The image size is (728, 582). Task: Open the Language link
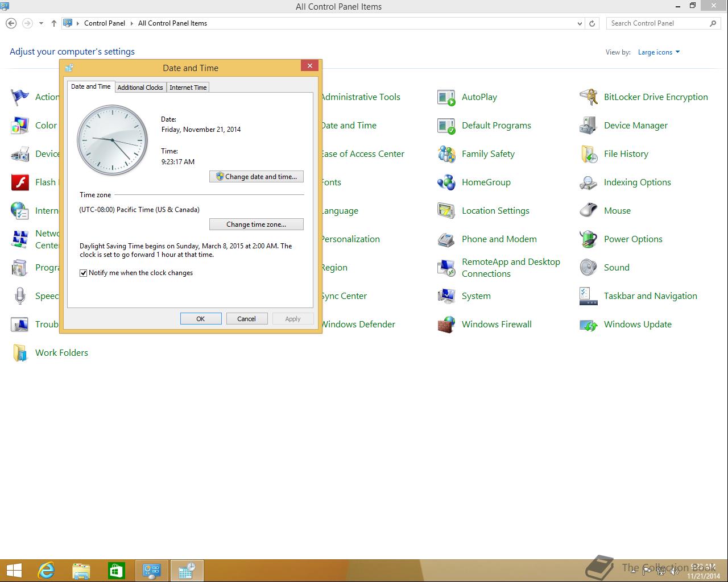(340, 211)
